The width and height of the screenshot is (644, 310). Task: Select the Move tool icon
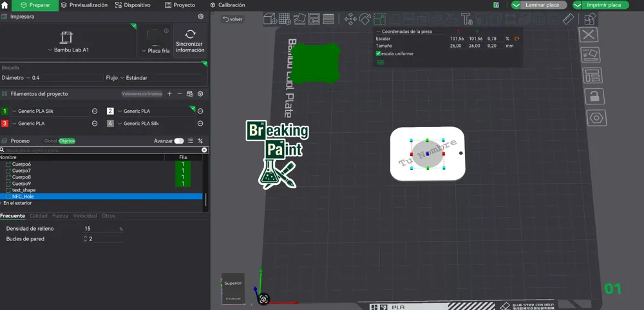[x=350, y=19]
